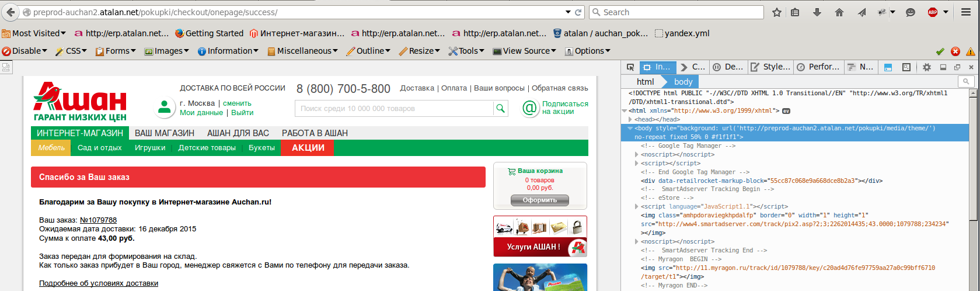Click the red error X icon
The width and height of the screenshot is (980, 291).
pyautogui.click(x=955, y=51)
